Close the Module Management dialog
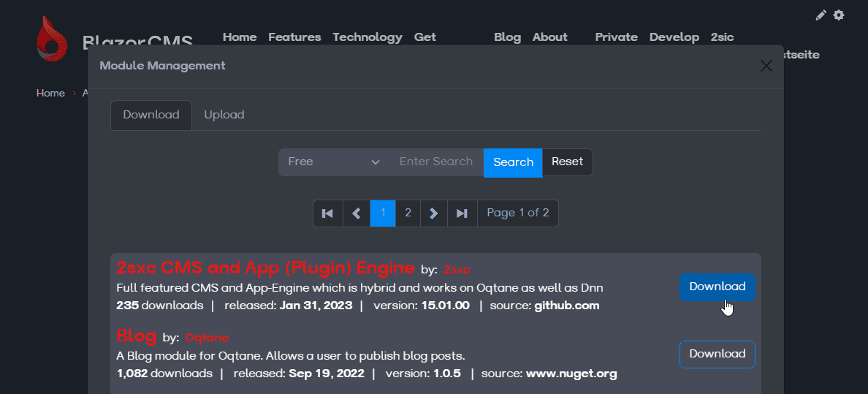Image resolution: width=868 pixels, height=394 pixels. click(766, 66)
